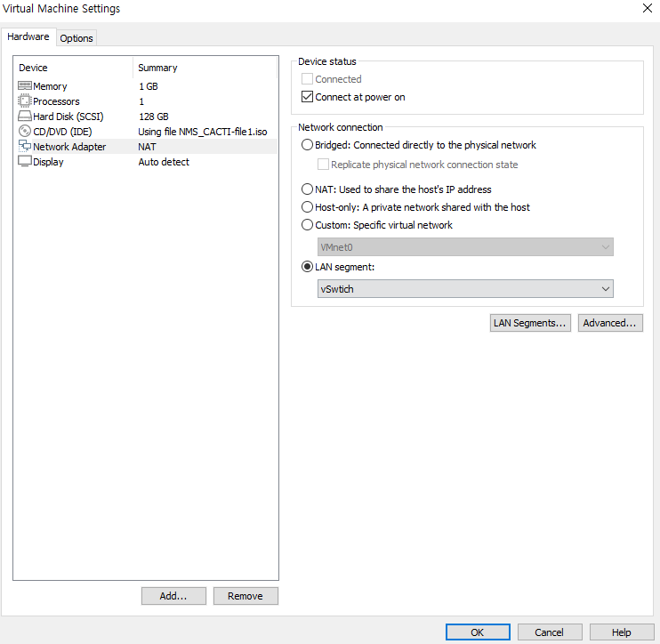The image size is (660, 644).
Task: Open the vSwtich LAN segment dropdown
Action: 465,289
